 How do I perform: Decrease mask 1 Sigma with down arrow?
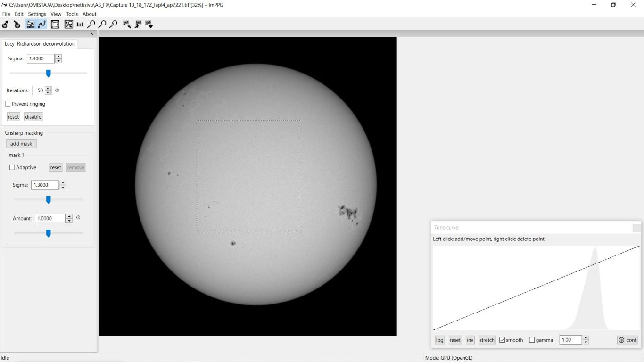[x=63, y=187]
